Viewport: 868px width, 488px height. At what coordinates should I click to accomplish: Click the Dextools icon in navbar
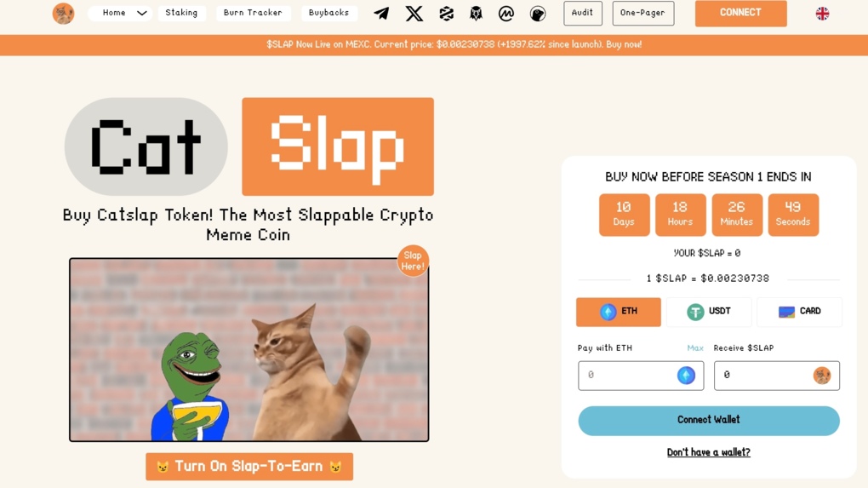(446, 14)
